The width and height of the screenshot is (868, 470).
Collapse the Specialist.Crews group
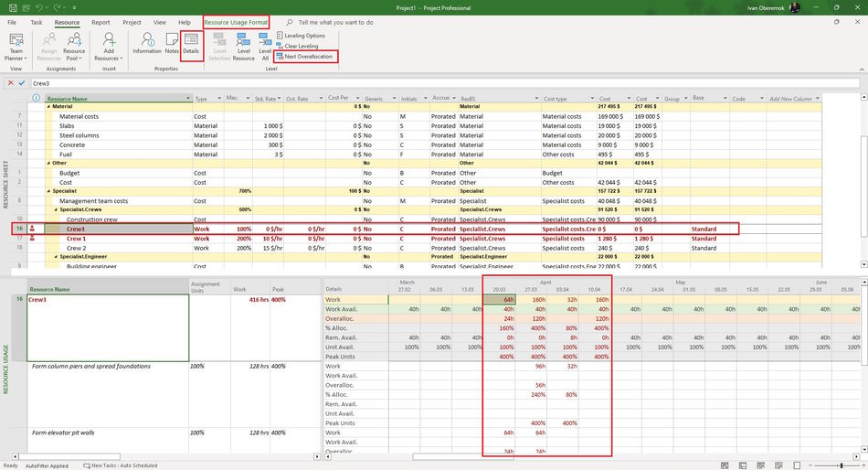point(56,209)
